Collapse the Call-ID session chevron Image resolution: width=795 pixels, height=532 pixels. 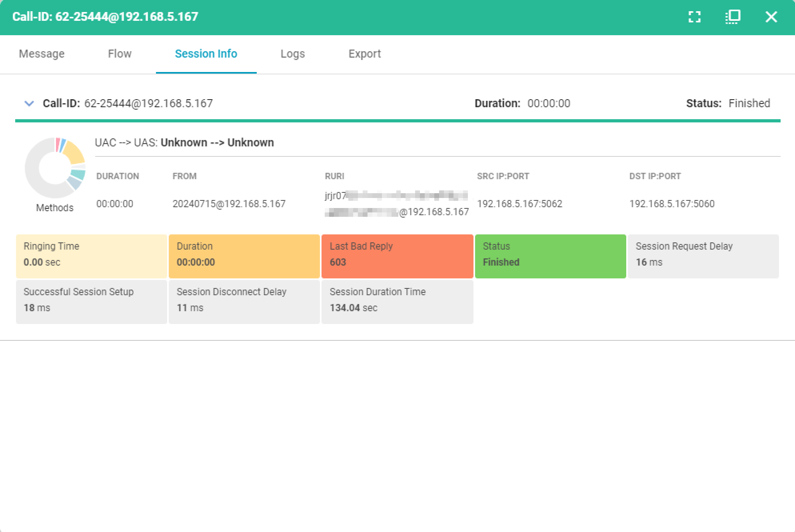(x=29, y=104)
